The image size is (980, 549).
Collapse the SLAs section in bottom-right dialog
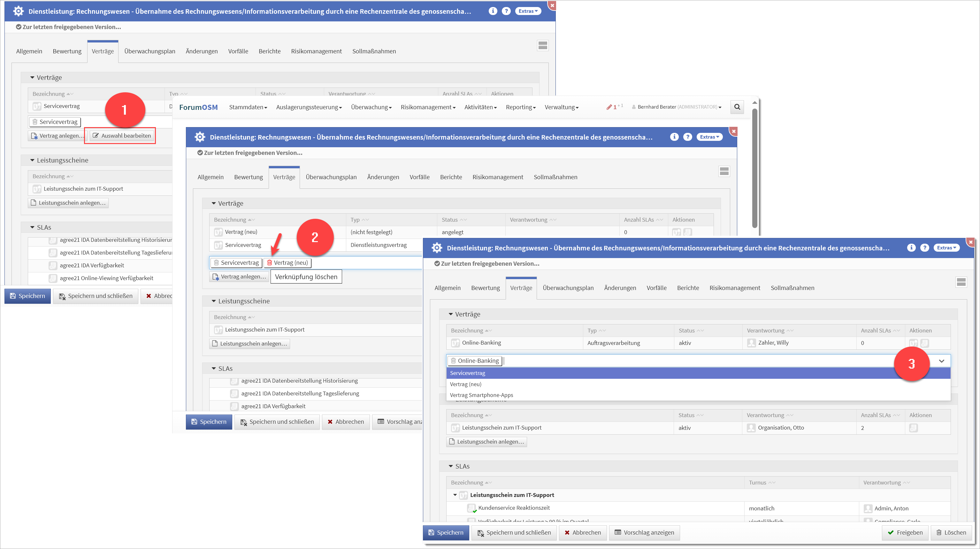pyautogui.click(x=451, y=466)
